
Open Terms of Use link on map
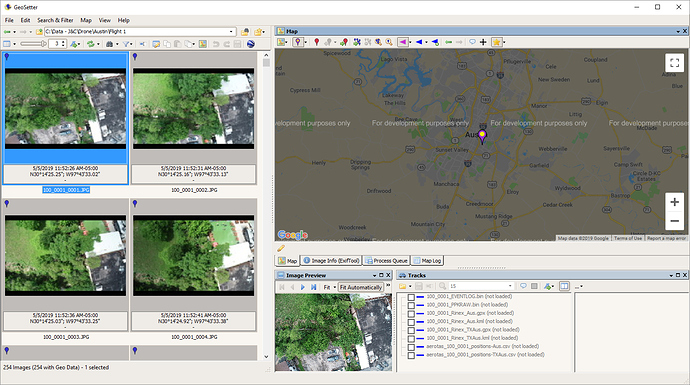pos(628,238)
